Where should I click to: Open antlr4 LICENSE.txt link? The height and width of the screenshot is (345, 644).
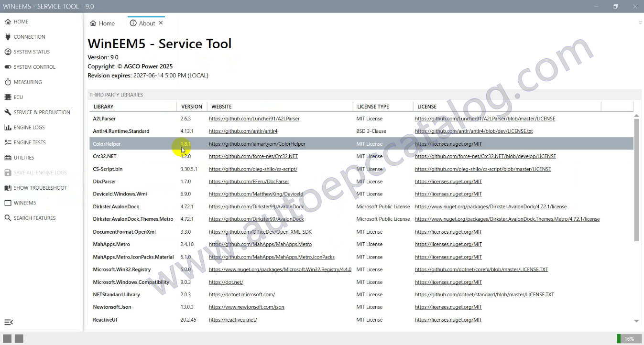(474, 131)
